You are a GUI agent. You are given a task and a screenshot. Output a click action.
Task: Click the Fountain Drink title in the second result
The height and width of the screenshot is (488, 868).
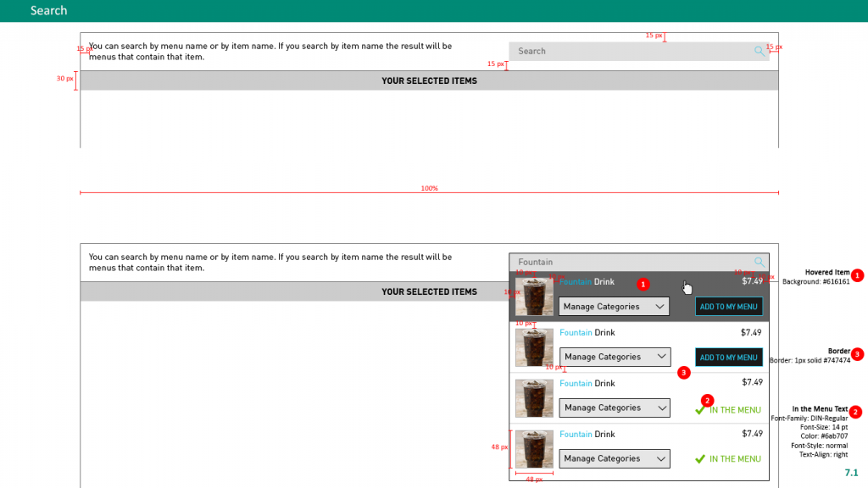click(587, 333)
